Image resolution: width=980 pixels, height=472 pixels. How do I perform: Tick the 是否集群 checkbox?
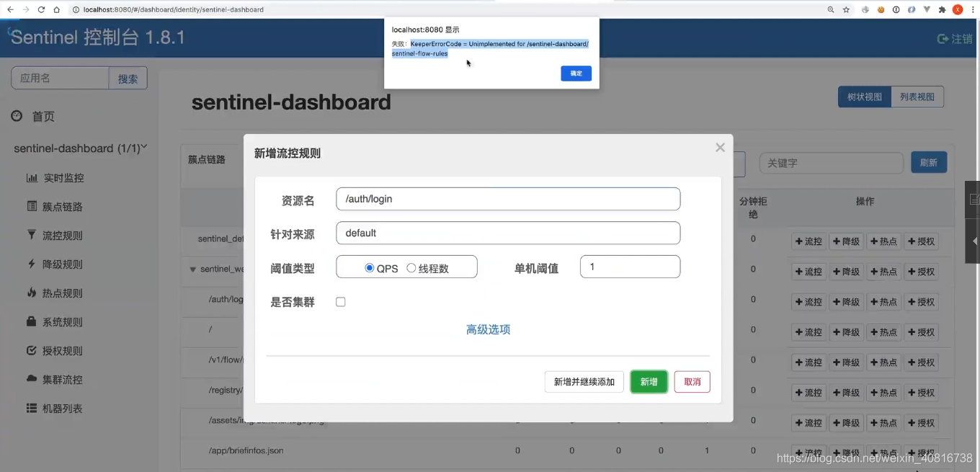pos(341,302)
